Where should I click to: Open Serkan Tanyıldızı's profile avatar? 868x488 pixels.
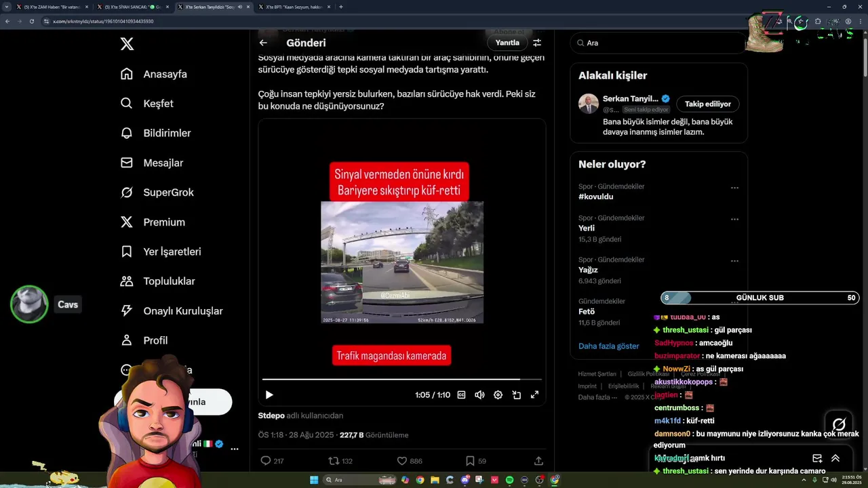tap(589, 104)
